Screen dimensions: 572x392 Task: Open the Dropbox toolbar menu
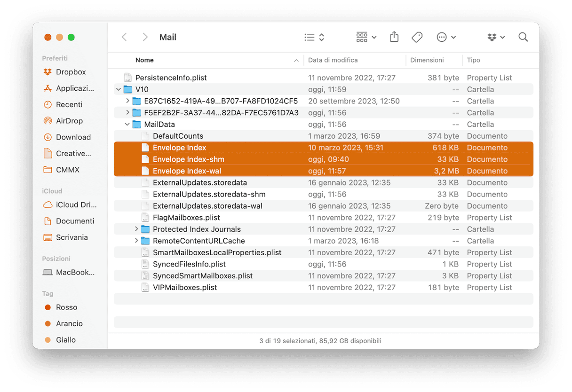(x=496, y=37)
